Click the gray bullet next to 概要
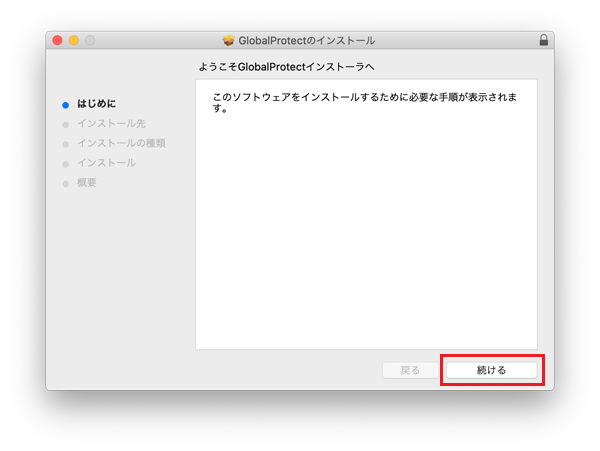600x451 pixels. (66, 183)
